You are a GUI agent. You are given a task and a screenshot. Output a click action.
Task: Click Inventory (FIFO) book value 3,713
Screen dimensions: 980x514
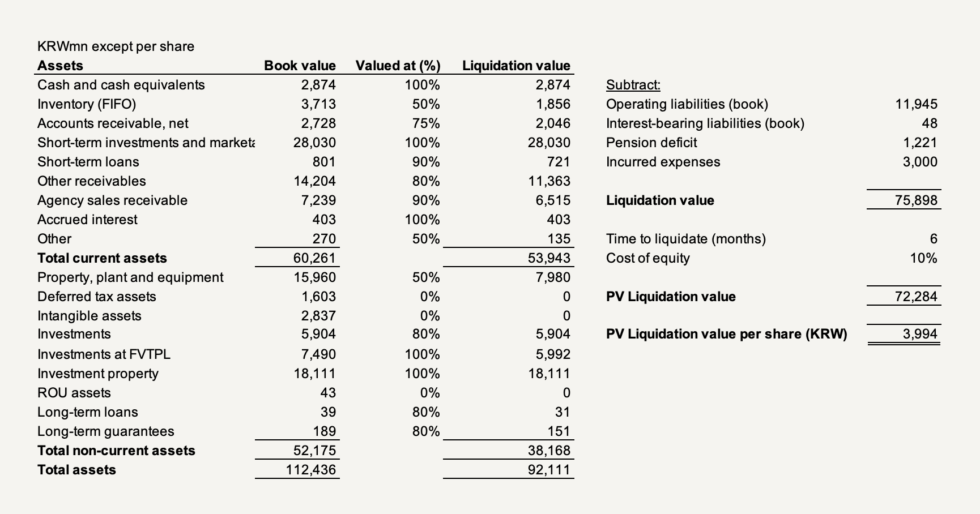coord(318,104)
